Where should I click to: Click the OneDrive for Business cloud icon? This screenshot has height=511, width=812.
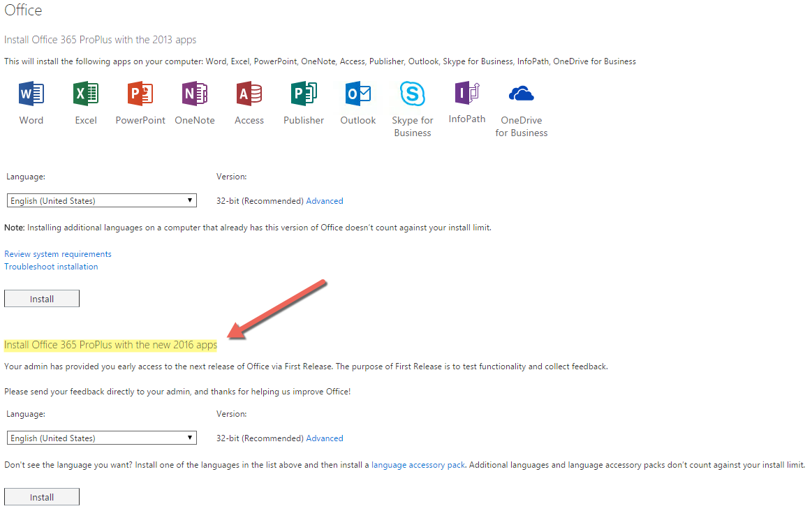coord(522,94)
